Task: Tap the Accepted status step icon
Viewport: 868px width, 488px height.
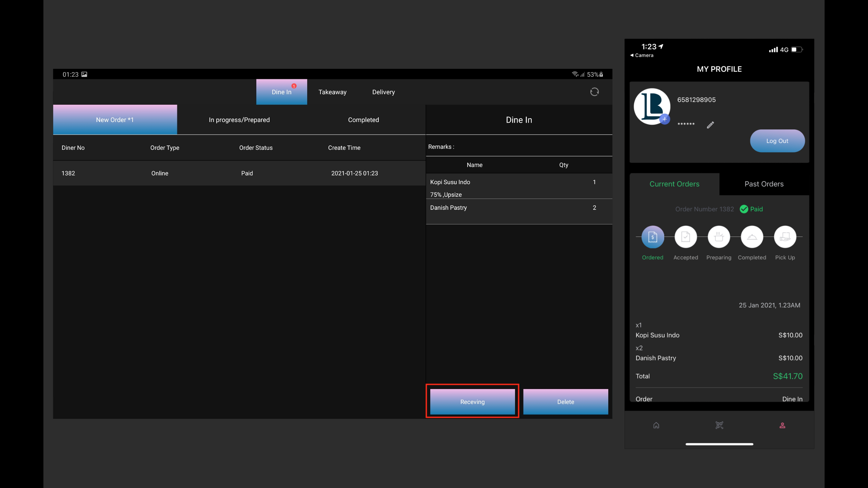Action: coord(686,237)
